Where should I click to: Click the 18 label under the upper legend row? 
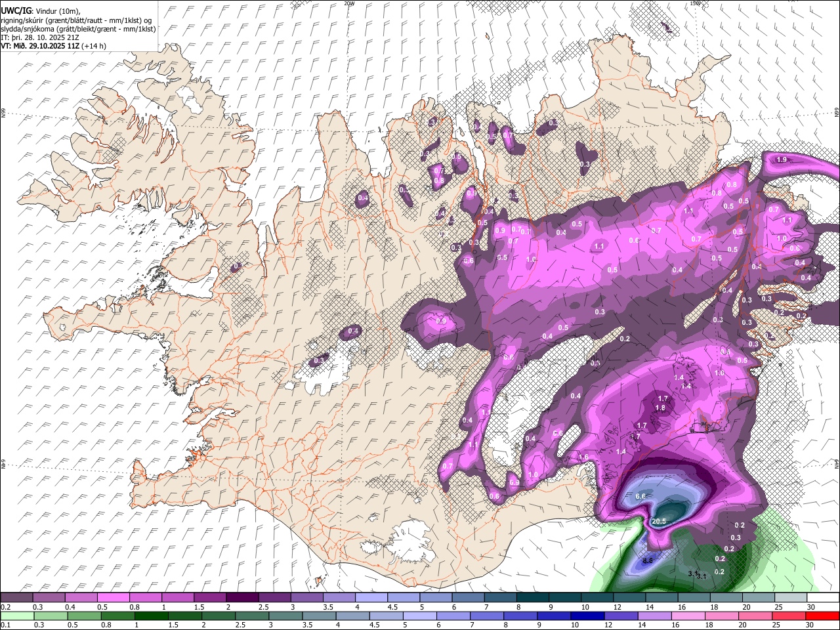pyautogui.click(x=713, y=607)
